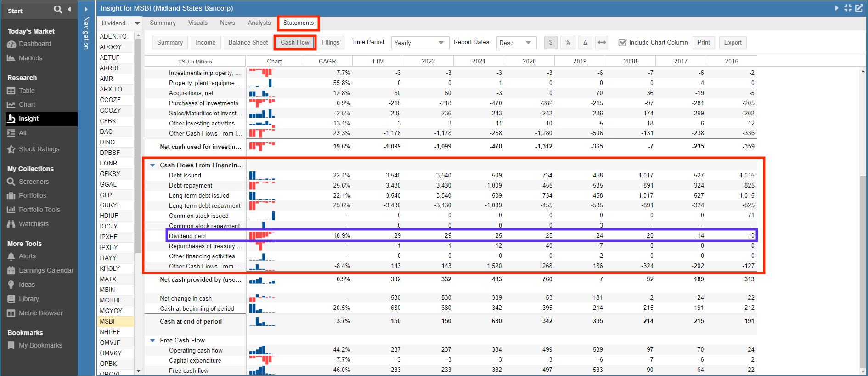868x376 pixels.
Task: Click the 2022 column header
Action: click(428, 61)
